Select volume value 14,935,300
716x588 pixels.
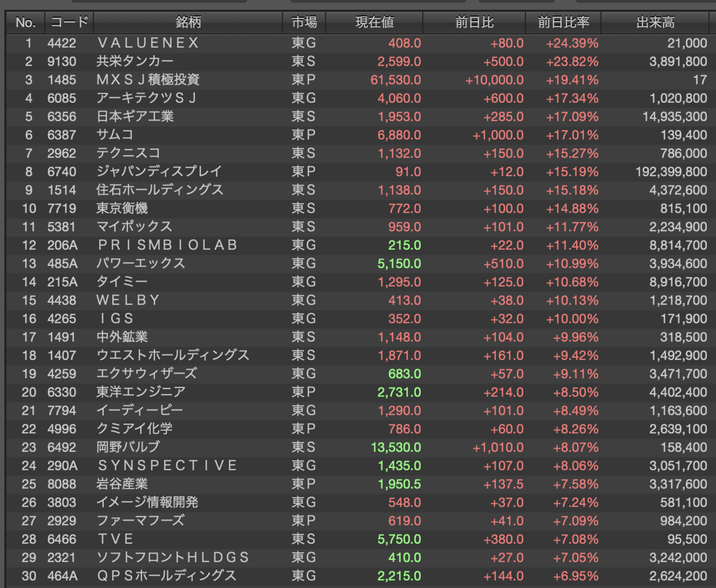coord(675,116)
